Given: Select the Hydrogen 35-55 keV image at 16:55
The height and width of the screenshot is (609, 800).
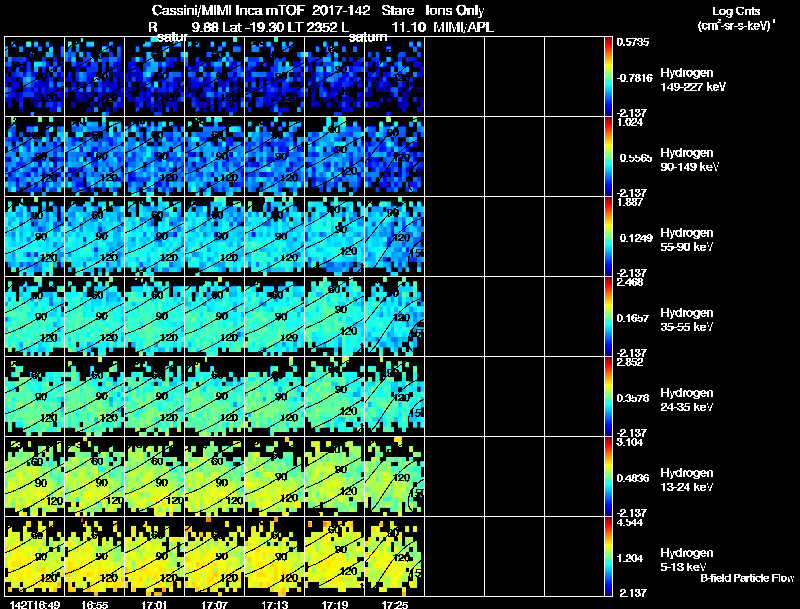Looking at the screenshot, I should point(94,316).
